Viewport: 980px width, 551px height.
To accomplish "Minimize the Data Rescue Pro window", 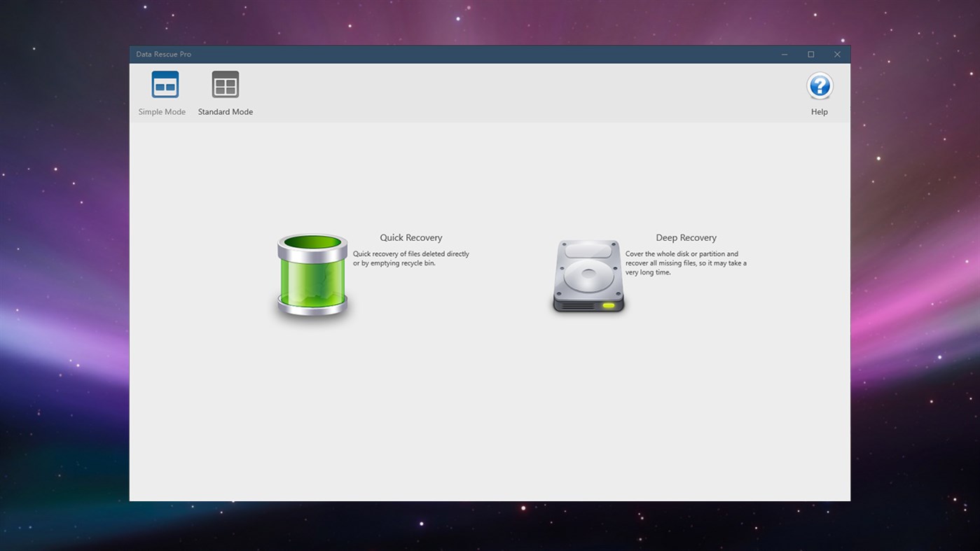I will tap(785, 54).
